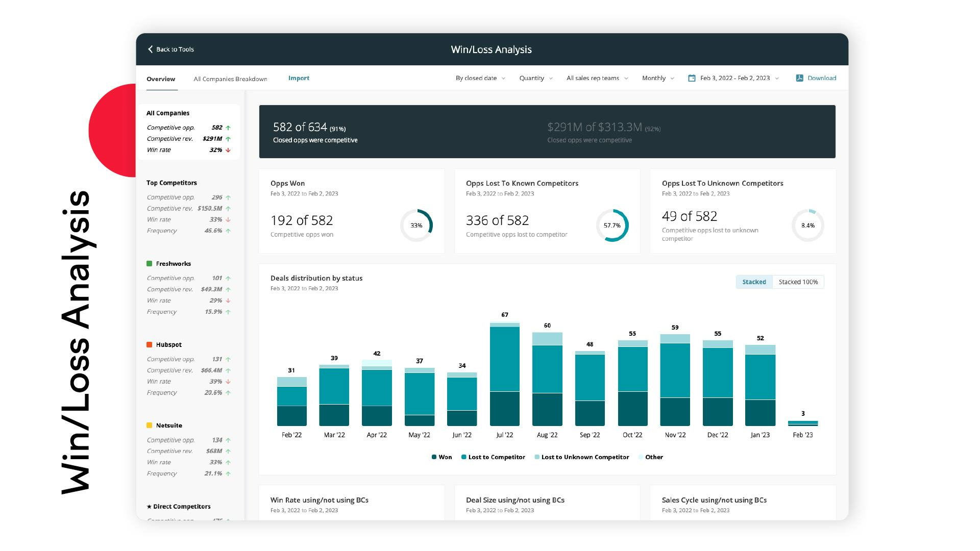Click the 8.4% unknown competitor donut
Image resolution: width=980 pixels, height=551 pixels.
(x=807, y=225)
